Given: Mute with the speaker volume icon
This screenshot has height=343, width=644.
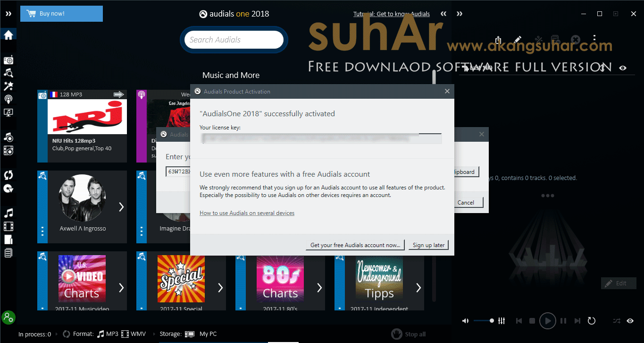Looking at the screenshot, I should tap(465, 321).
